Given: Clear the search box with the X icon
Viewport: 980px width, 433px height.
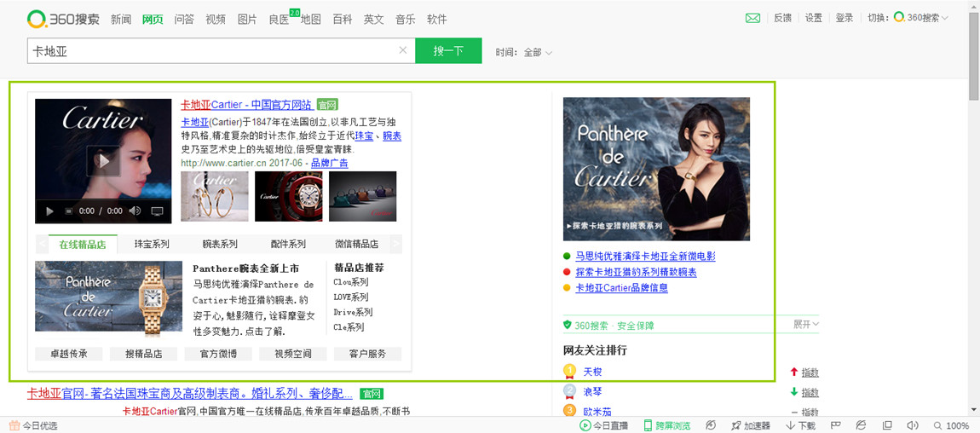Looking at the screenshot, I should (403, 50).
